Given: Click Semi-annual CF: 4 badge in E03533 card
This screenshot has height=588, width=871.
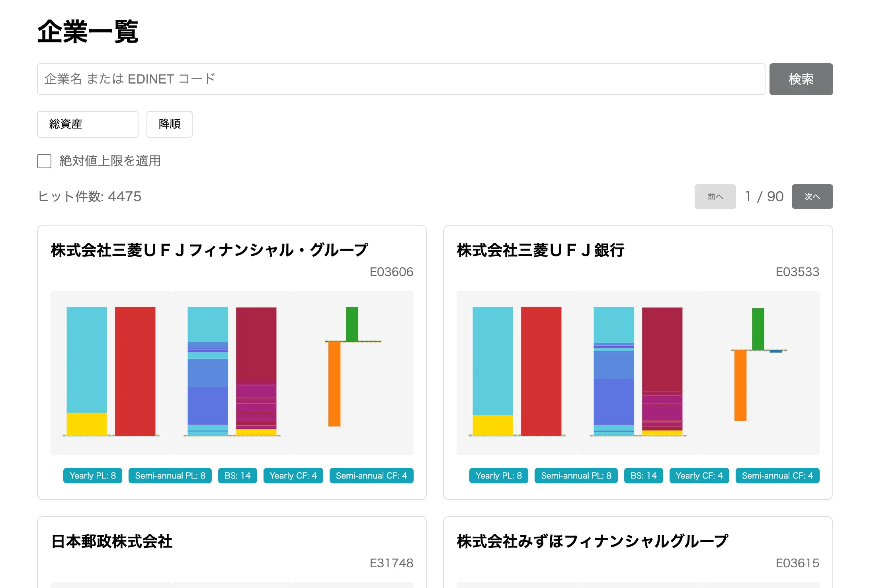Looking at the screenshot, I should [777, 476].
